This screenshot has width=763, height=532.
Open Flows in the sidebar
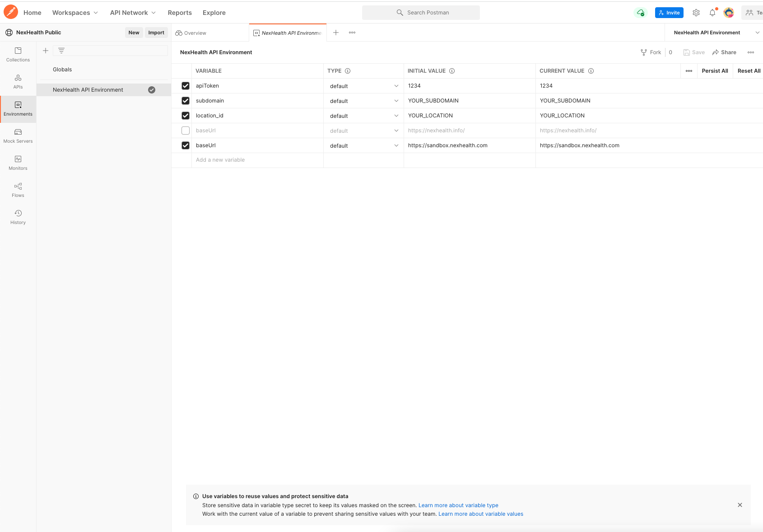[x=18, y=190]
